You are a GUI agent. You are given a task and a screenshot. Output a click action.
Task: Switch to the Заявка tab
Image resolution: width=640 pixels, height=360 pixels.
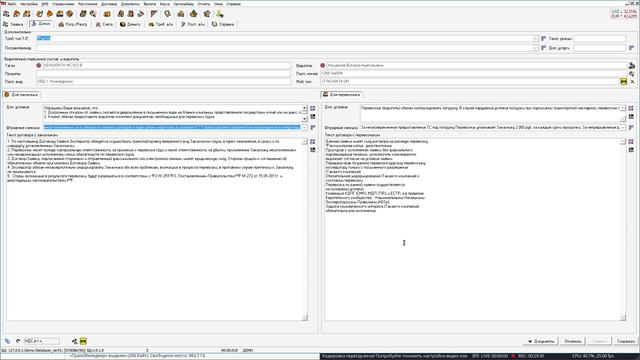click(13, 24)
